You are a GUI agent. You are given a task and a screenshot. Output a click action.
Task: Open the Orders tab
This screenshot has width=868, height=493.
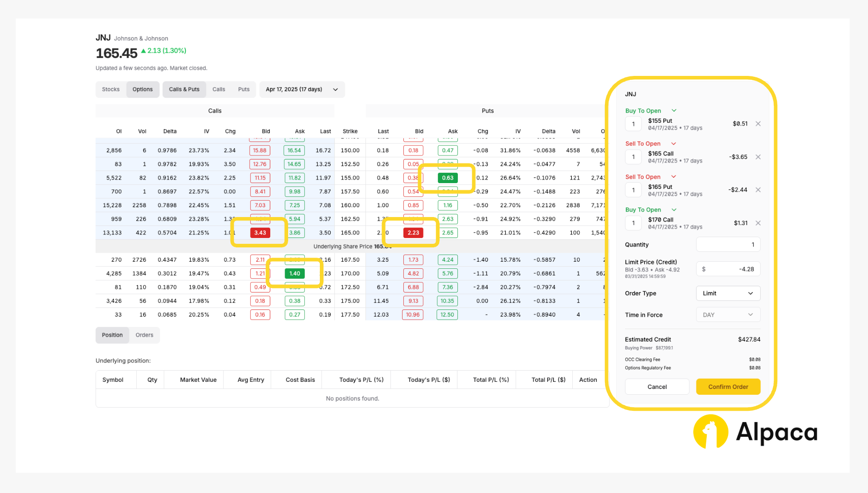[x=144, y=335]
